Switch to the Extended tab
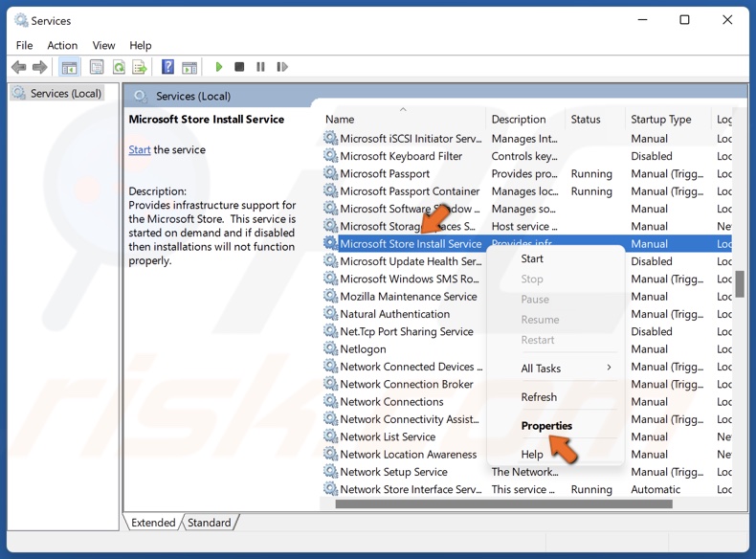Screen dimensions: 756x559 153,523
